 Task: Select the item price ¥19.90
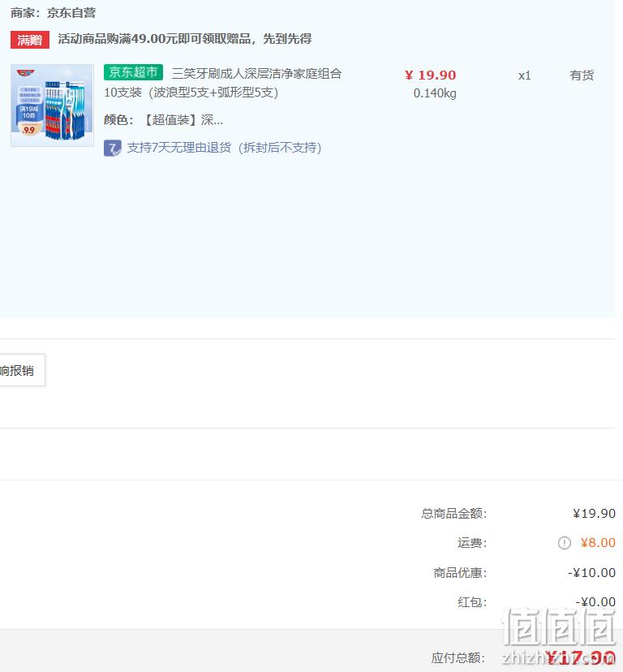[430, 75]
